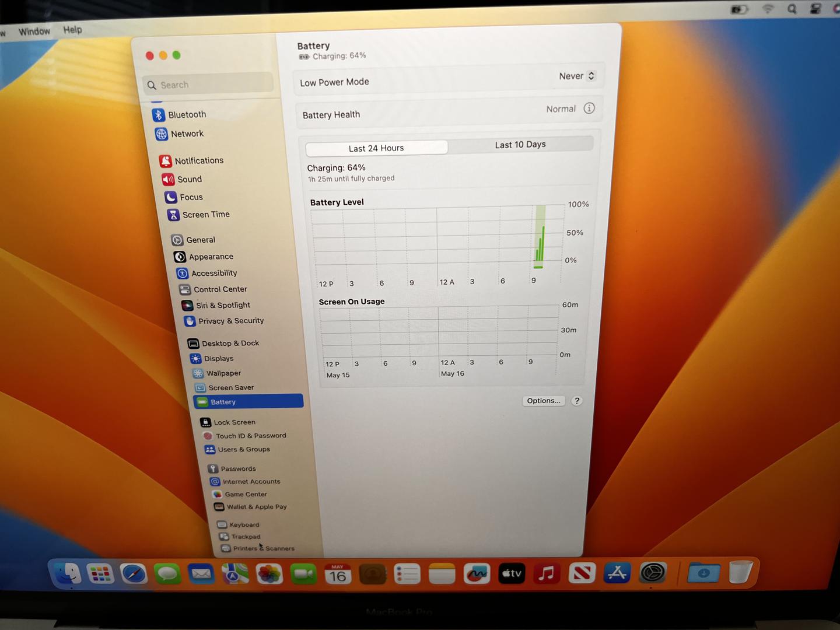This screenshot has height=630, width=840.
Task: Open the Help menu
Action: coord(72,30)
